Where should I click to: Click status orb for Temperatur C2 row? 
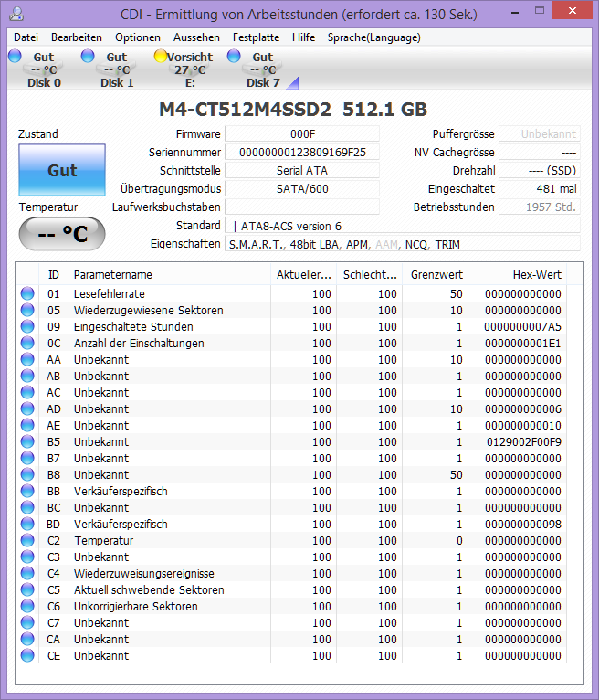click(x=27, y=541)
